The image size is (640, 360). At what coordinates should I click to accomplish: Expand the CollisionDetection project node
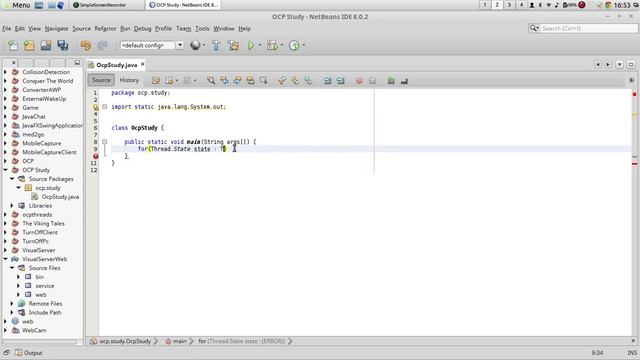[x=5, y=72]
